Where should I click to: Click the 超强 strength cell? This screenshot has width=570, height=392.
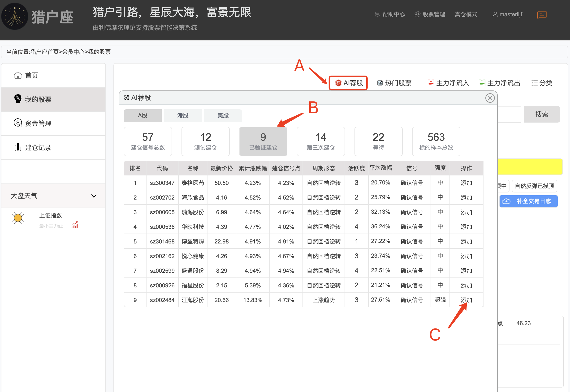tap(440, 300)
